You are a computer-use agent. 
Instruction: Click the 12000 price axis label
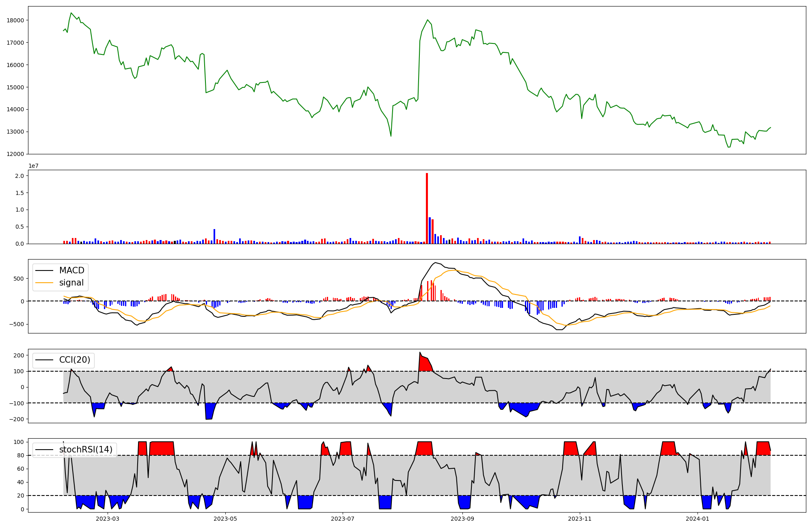click(15, 154)
